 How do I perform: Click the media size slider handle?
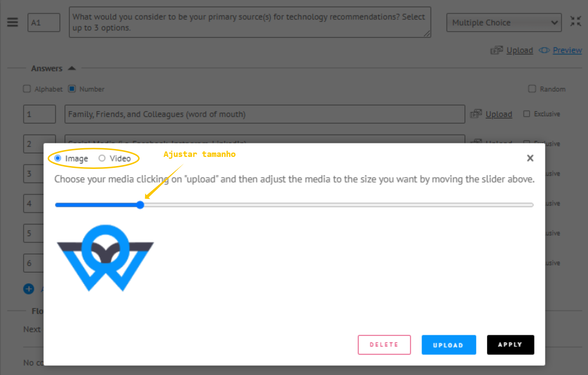140,205
